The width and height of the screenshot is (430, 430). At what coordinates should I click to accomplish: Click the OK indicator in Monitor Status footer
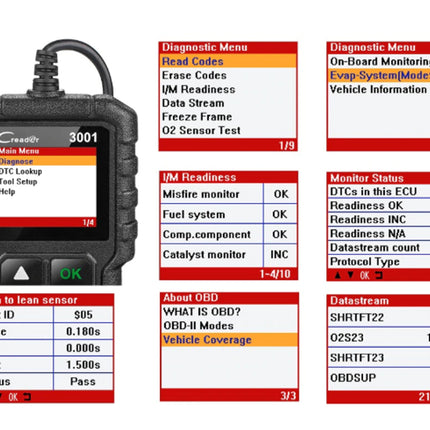[365, 275]
